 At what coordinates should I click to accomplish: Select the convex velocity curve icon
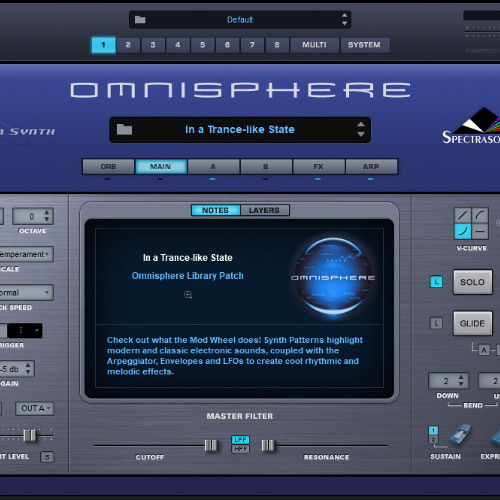point(480,215)
